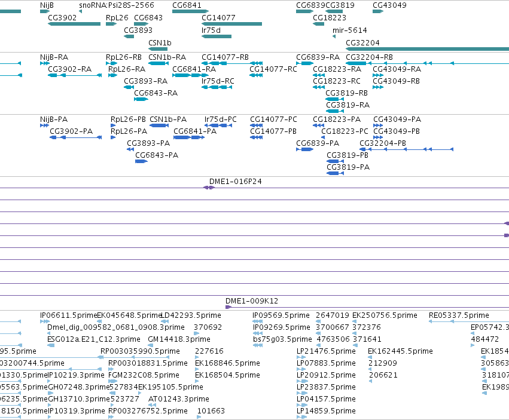Select the CG18223 gene label
Image resolution: width=509 pixels, height=420 pixels.
[329, 17]
